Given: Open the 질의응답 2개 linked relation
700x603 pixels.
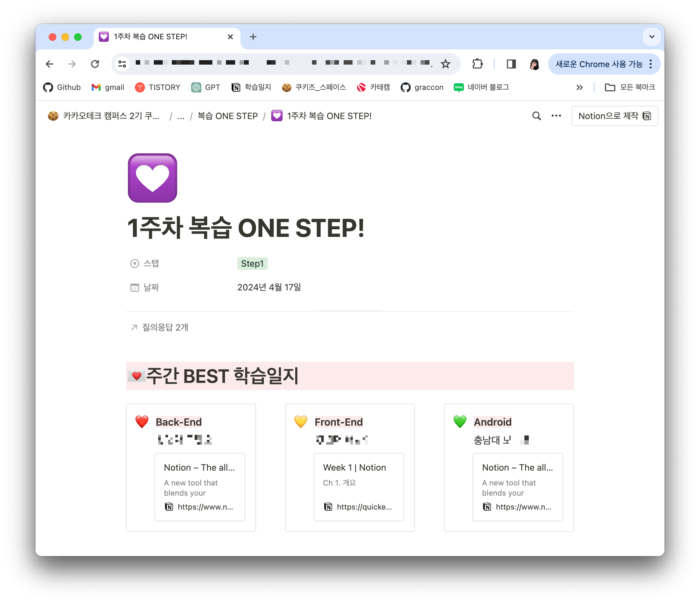Looking at the screenshot, I should point(159,327).
